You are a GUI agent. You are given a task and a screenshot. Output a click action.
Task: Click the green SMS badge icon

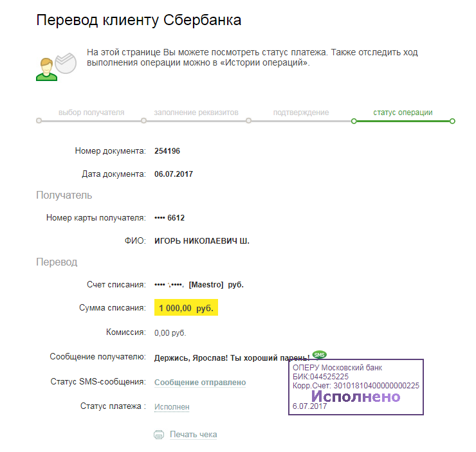tap(319, 355)
